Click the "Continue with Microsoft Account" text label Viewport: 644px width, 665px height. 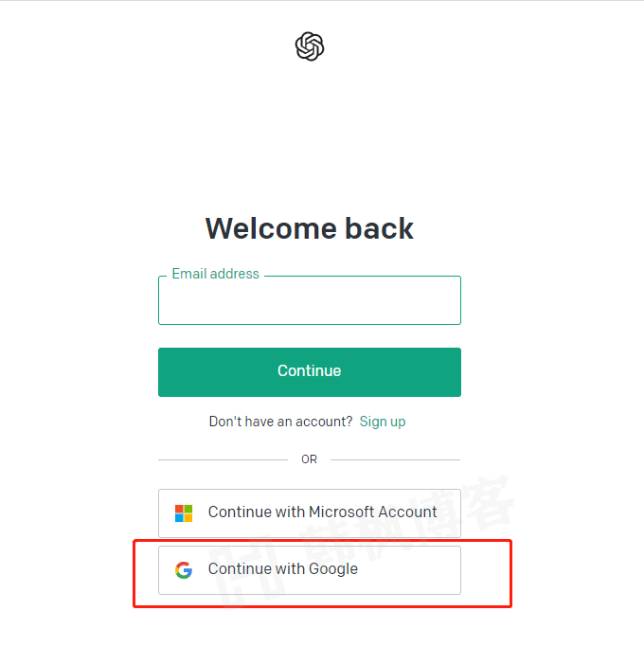pyautogui.click(x=323, y=512)
